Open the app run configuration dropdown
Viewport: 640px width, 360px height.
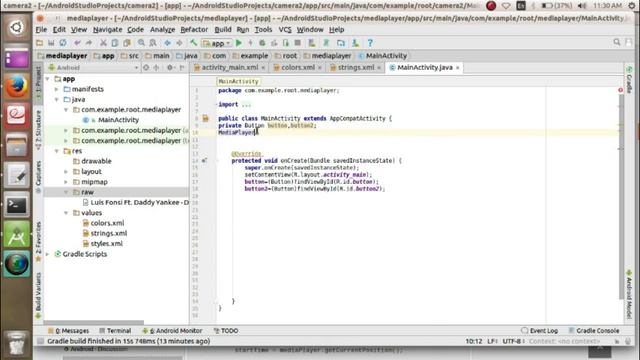[217, 43]
